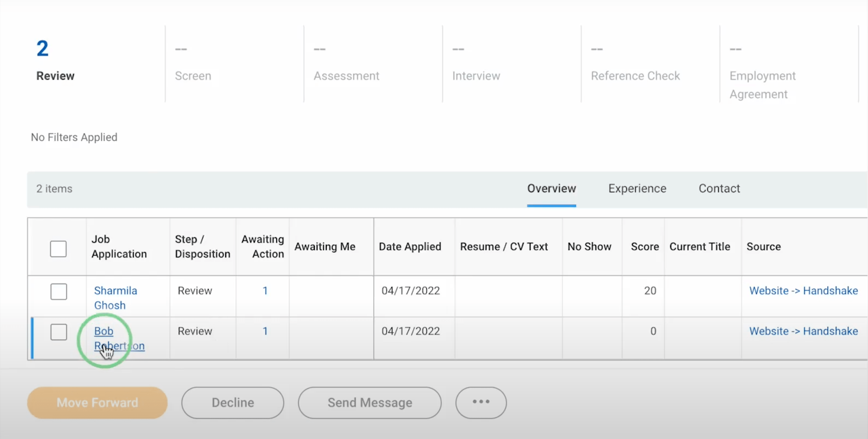This screenshot has width=868, height=439.
Task: Open the Employment Agreement stage
Action: coord(762,85)
